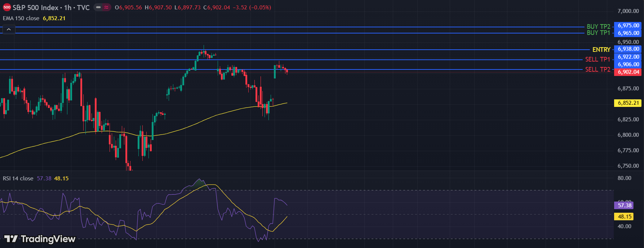Collapse the indicator legend with chevron
The image size is (644, 248).
pyautogui.click(x=9, y=30)
